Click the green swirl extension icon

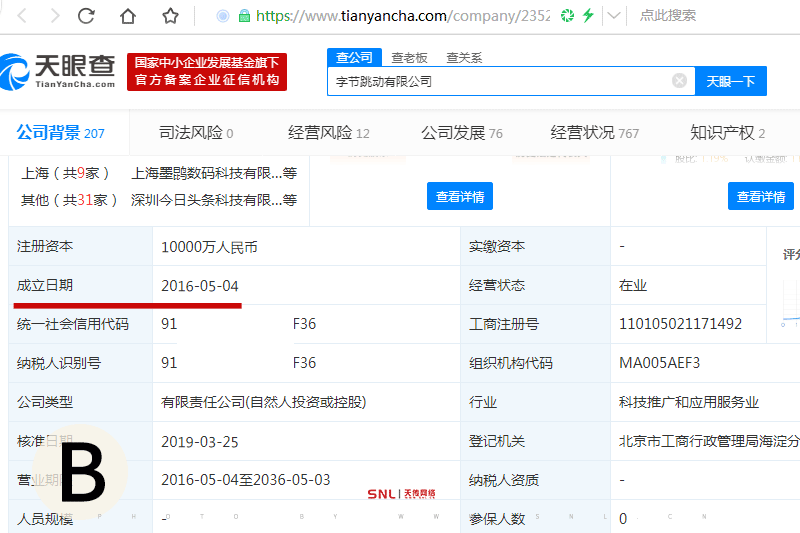[567, 16]
